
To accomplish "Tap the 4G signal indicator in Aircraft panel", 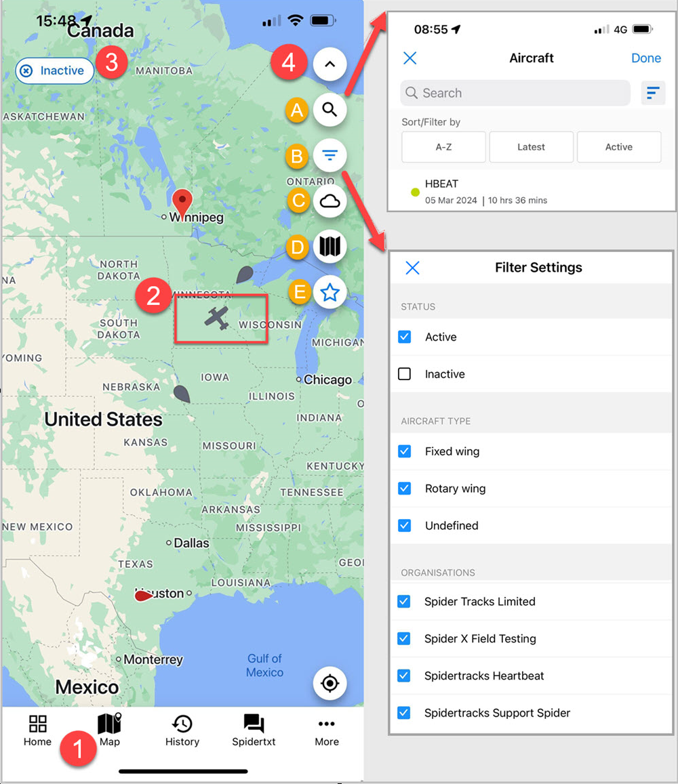I will tap(620, 30).
